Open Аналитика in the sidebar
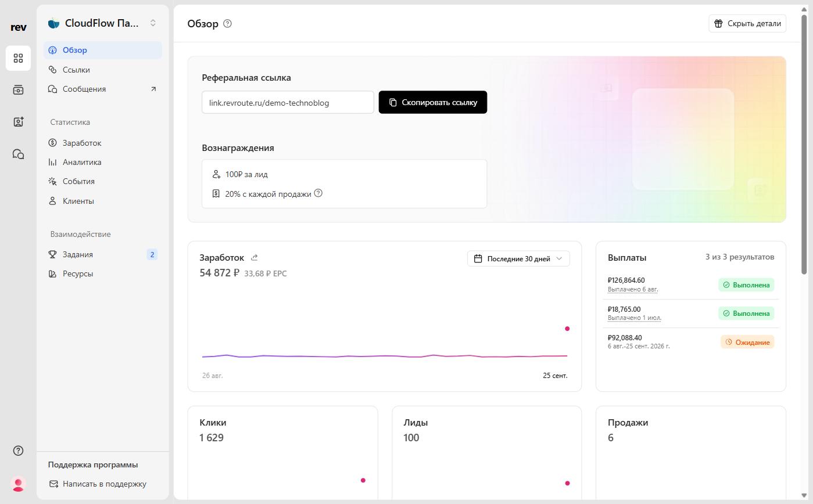Screen dimensions: 813x504 pyautogui.click(x=103, y=162)
